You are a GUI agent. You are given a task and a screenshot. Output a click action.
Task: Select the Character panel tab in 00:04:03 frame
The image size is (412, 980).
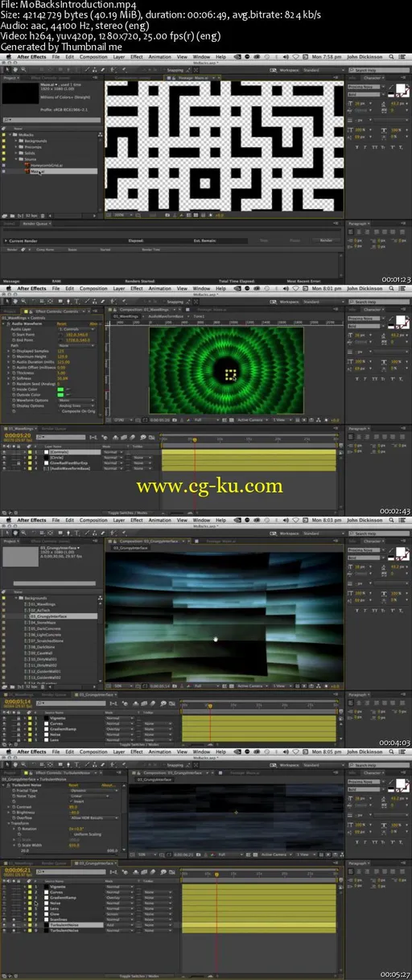(x=373, y=541)
